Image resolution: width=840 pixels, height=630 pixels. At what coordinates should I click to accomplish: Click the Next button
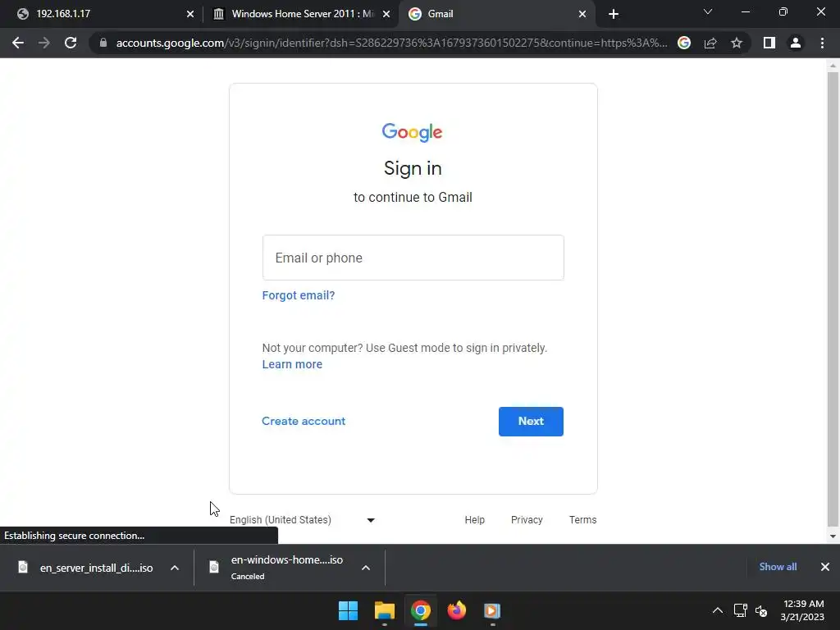(531, 421)
